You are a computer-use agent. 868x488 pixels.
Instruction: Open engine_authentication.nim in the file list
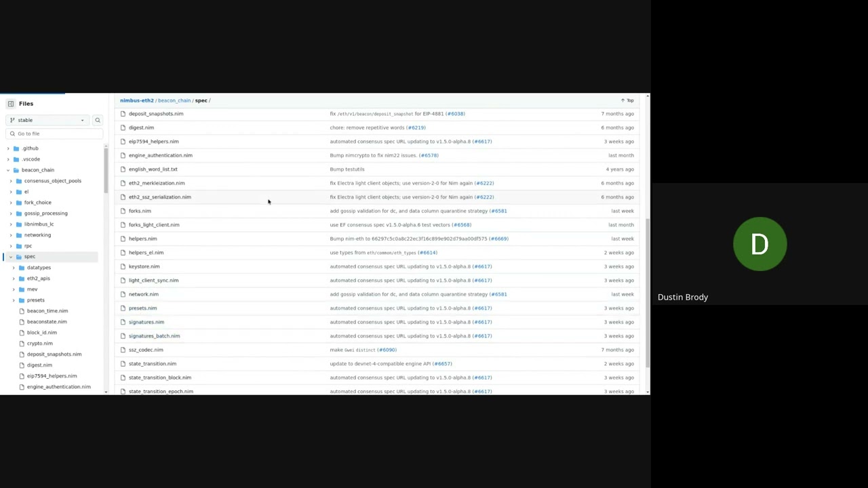pos(161,155)
